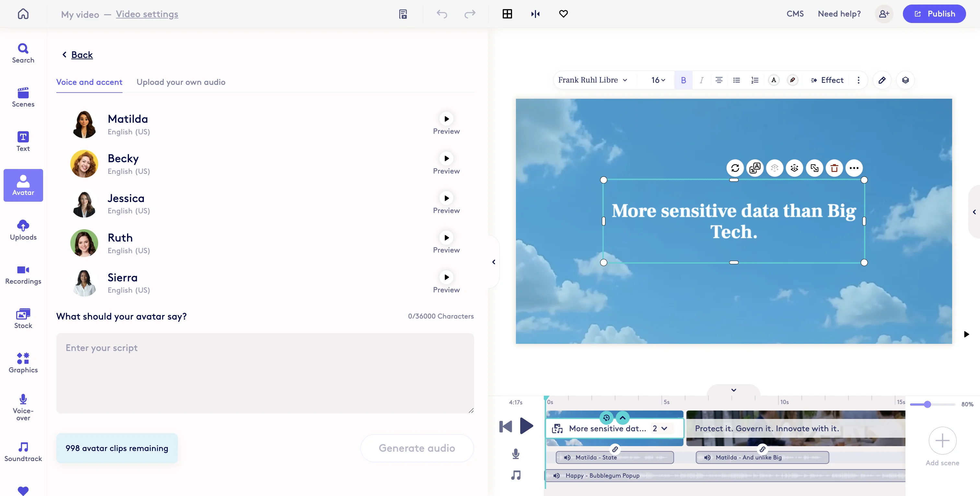
Task: Adjust the timeline zoom slider near 80%
Action: (x=927, y=404)
